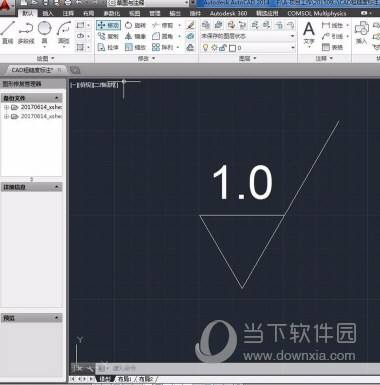Viewport: 380px width, 385px height.
Task: Click layer 0 color swatch box
Action: coord(232,48)
